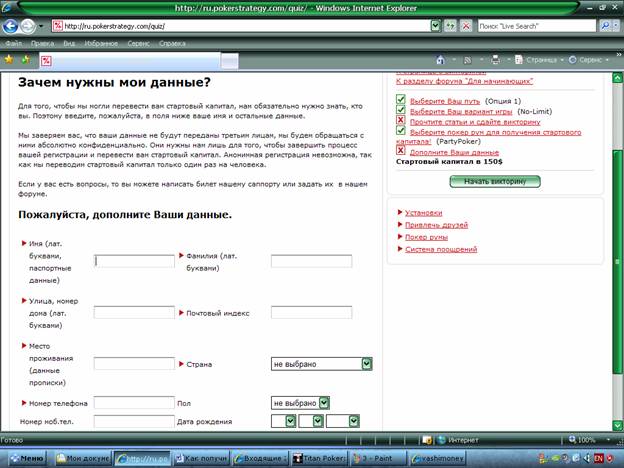Click the Улица street address input field
Screen dimensions: 624x468
(x=134, y=312)
